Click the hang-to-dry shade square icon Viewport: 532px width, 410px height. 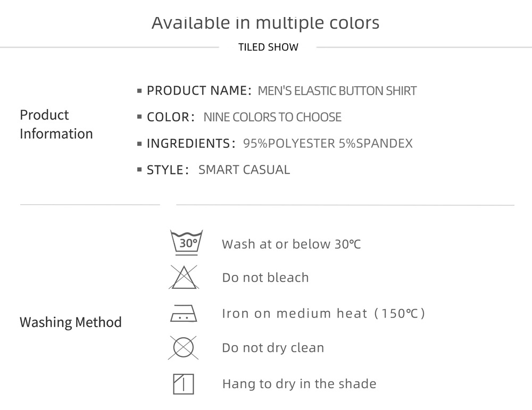184,384
